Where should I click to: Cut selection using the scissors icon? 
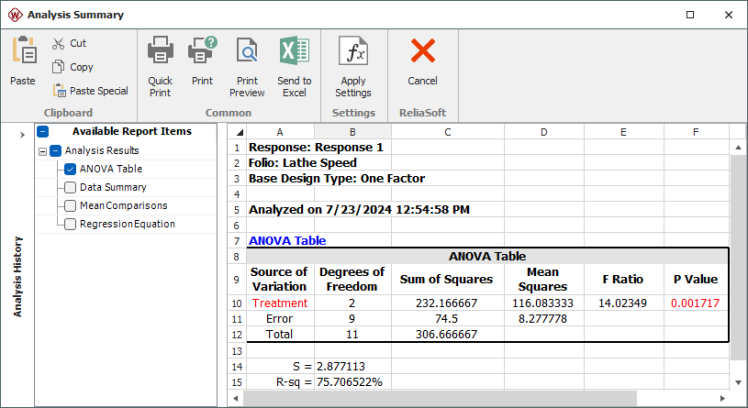pyautogui.click(x=59, y=43)
